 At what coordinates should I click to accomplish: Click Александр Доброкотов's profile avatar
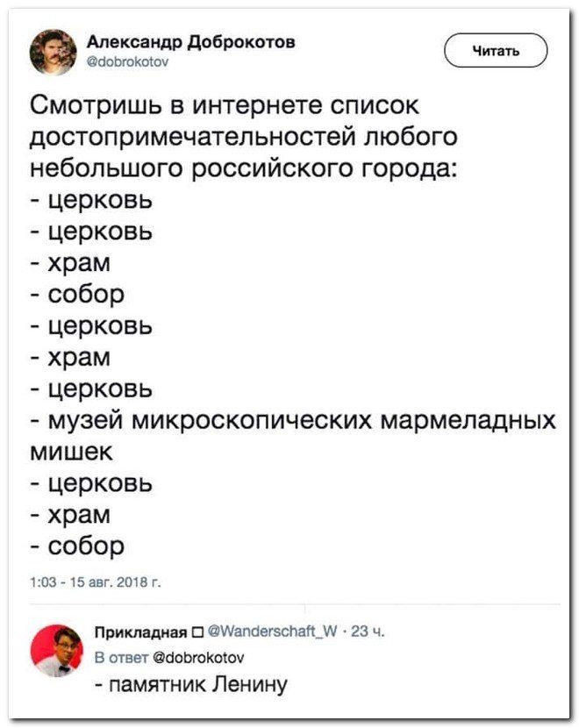[x=55, y=53]
